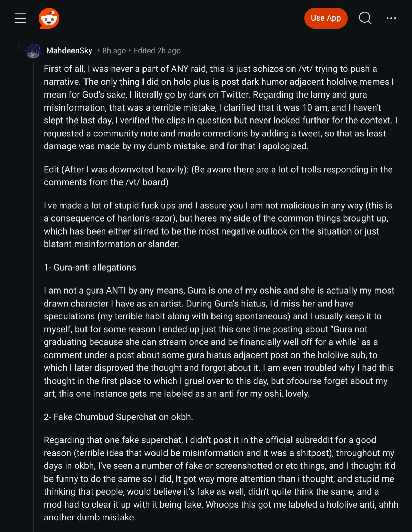View MahdeenSky's profile avatar
The image size is (412, 532).
pyautogui.click(x=34, y=51)
